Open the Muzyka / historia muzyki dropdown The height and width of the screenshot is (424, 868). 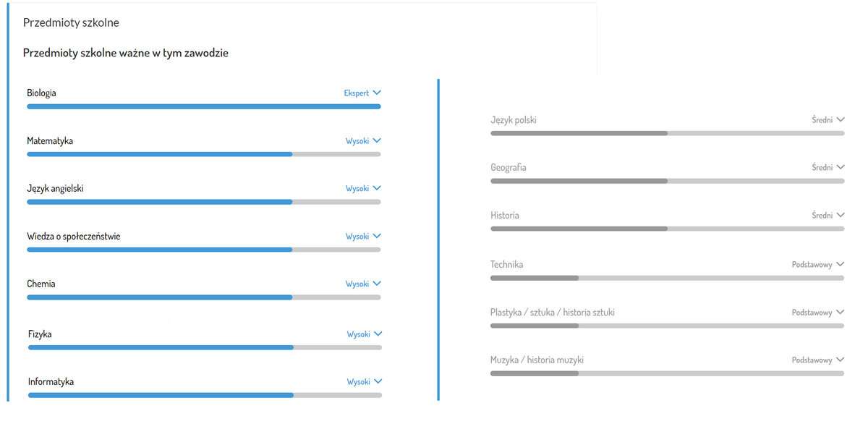click(840, 360)
